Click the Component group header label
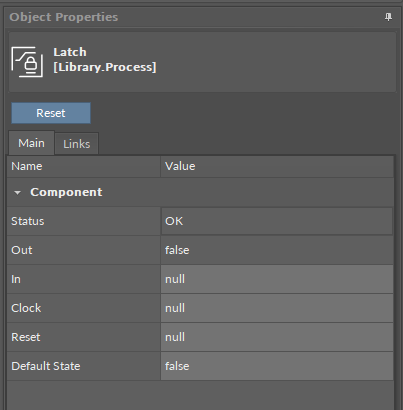The image size is (403, 410). coord(66,192)
